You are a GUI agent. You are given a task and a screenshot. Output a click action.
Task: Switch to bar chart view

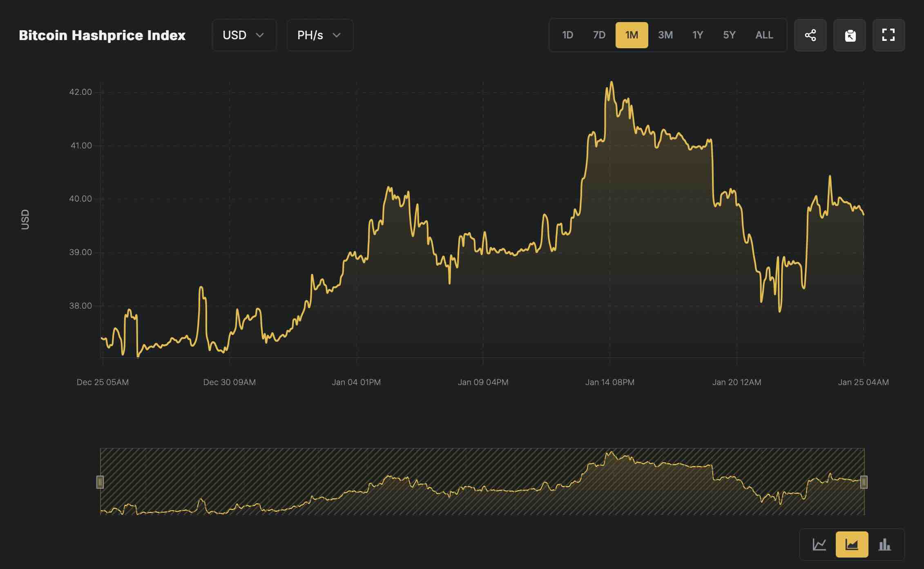(884, 544)
